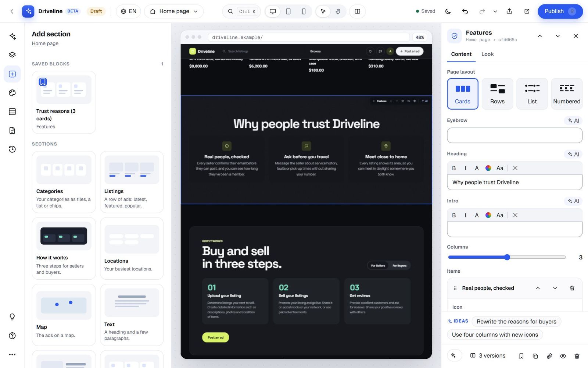
Task: Delete the 'Real people, checked' item
Action: point(572,288)
